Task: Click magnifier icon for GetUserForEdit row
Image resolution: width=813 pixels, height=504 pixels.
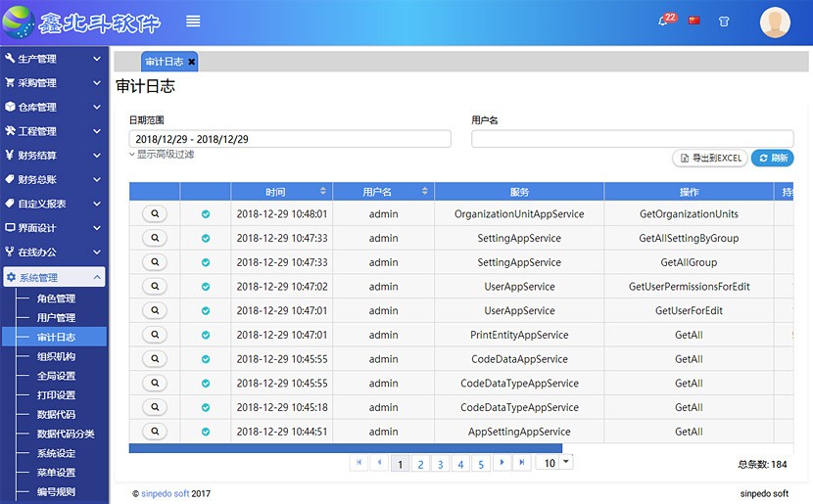Action: tap(155, 311)
